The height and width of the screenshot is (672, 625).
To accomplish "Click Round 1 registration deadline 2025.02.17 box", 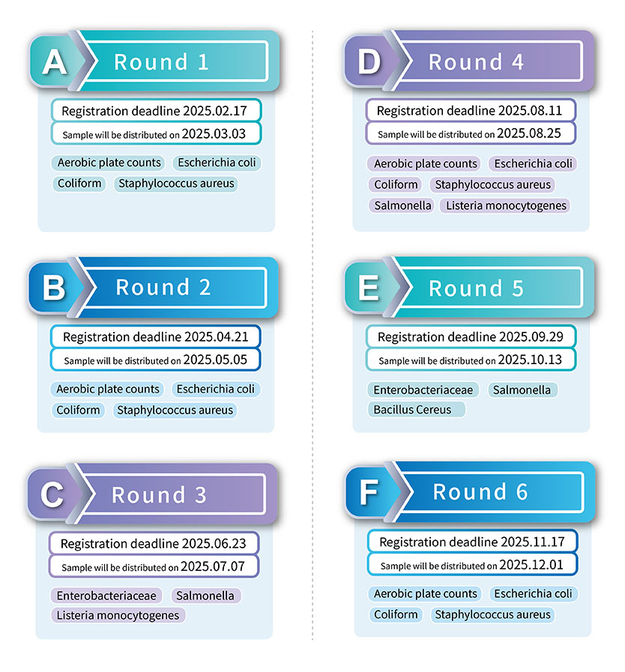I will [156, 111].
